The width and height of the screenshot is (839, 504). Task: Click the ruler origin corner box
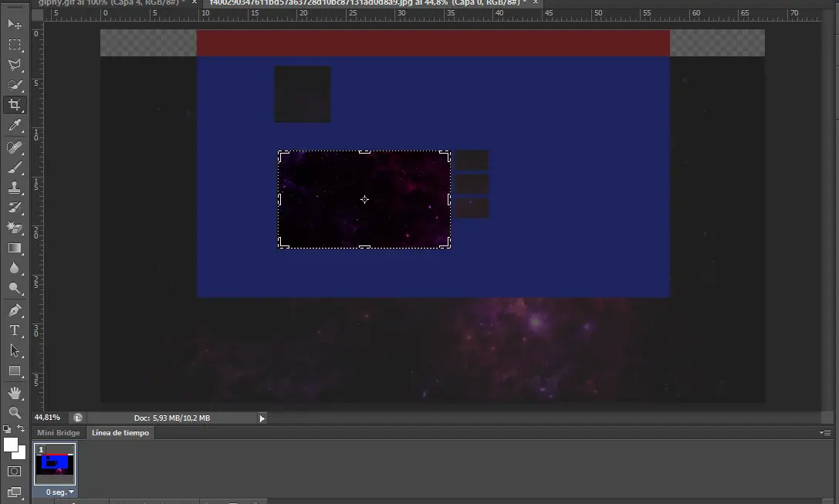click(x=38, y=15)
